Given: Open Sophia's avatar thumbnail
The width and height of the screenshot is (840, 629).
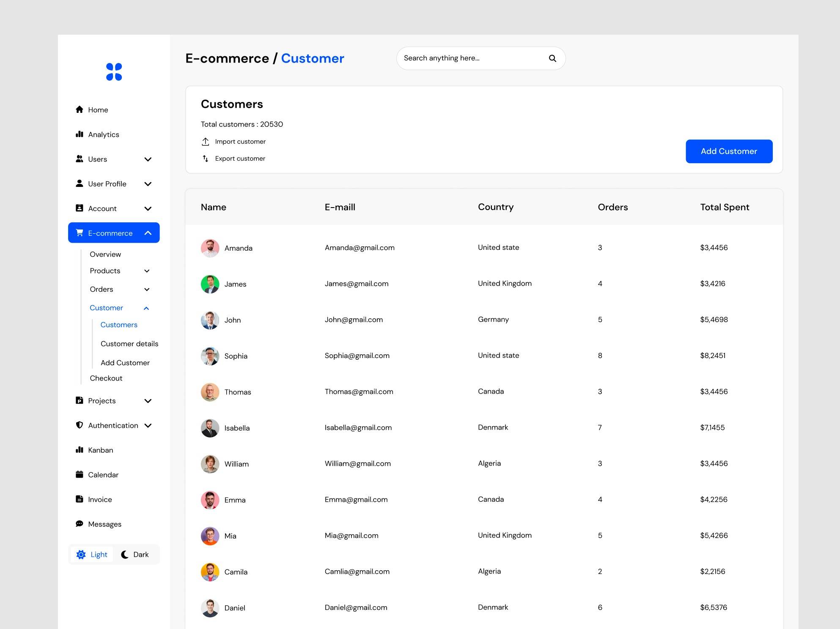Looking at the screenshot, I should point(210,356).
